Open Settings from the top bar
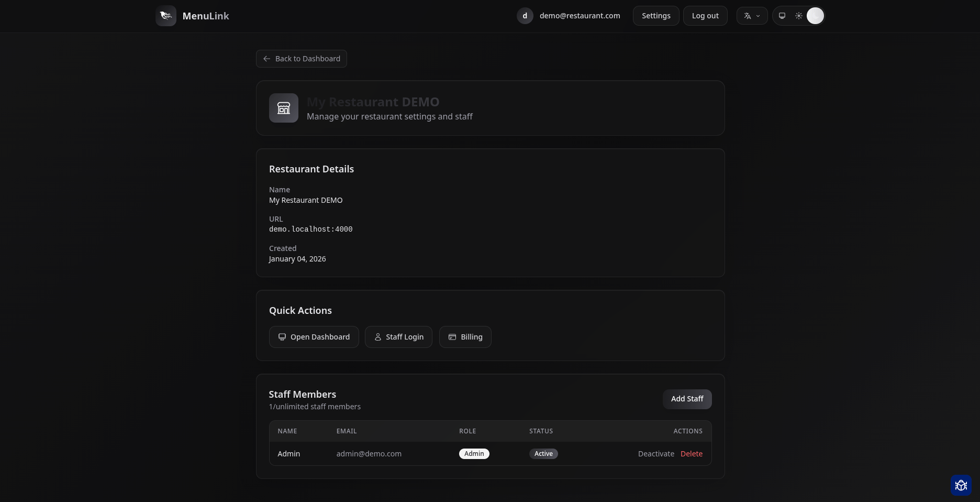Image resolution: width=980 pixels, height=502 pixels. 656,16
